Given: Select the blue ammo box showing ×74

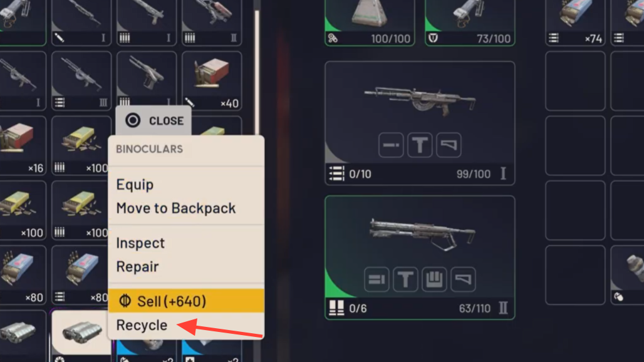Looking at the screenshot, I should point(575,23).
